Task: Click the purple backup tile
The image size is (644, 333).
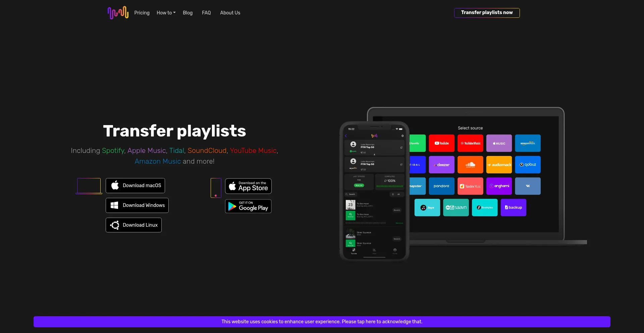Action: click(x=513, y=208)
